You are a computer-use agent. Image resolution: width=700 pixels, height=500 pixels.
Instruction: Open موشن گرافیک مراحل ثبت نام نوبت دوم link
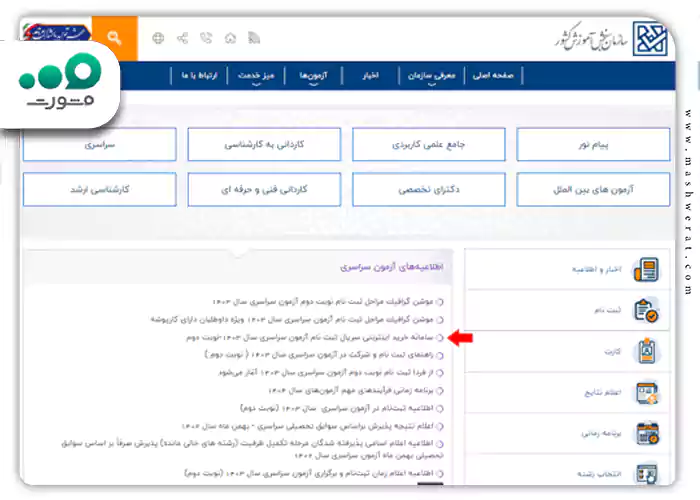click(x=323, y=302)
